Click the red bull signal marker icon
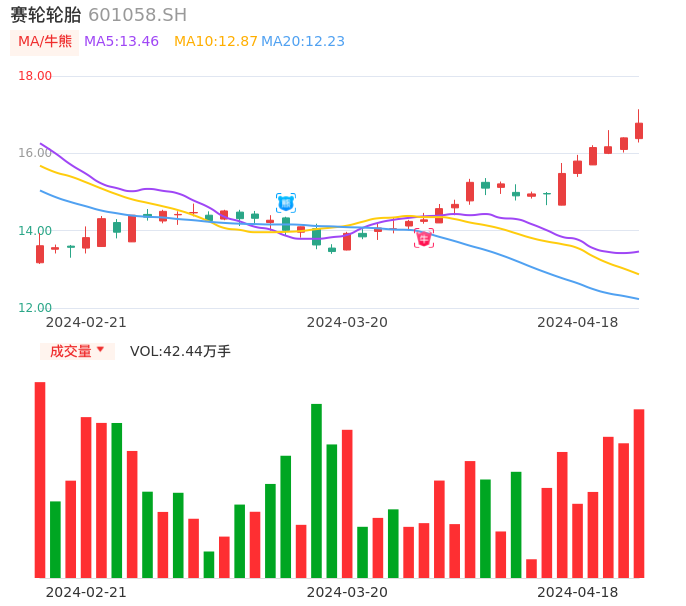The width and height of the screenshot is (686, 606). coord(424,238)
